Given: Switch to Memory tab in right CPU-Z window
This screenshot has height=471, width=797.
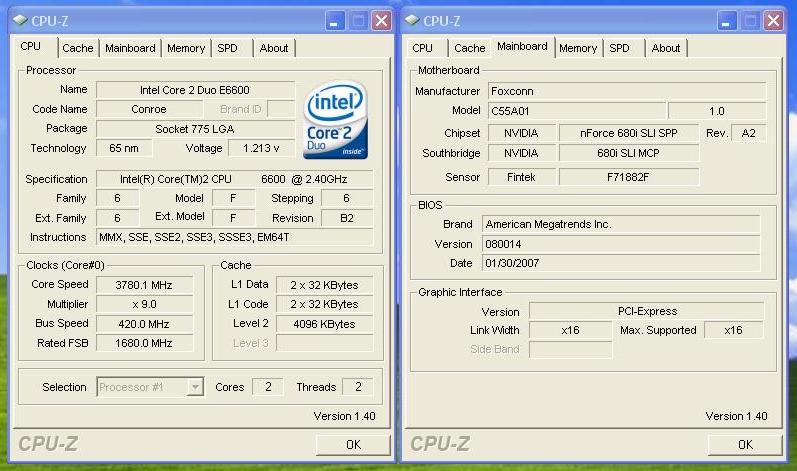Looking at the screenshot, I should pyautogui.click(x=578, y=48).
